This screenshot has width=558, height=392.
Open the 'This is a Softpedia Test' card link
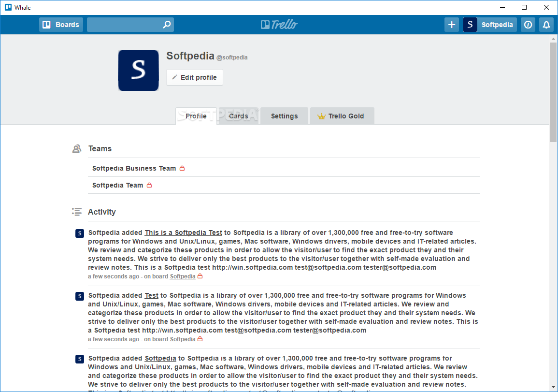click(x=183, y=232)
